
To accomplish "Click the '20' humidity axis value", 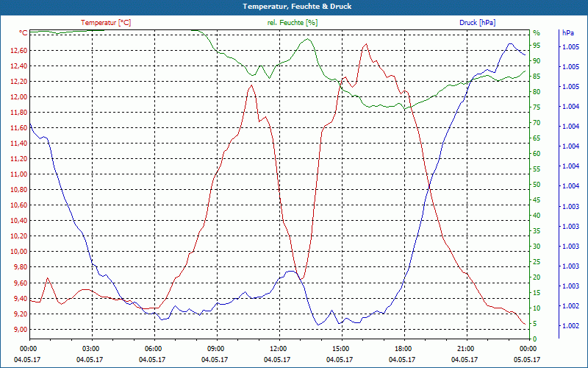I will (x=537, y=277).
